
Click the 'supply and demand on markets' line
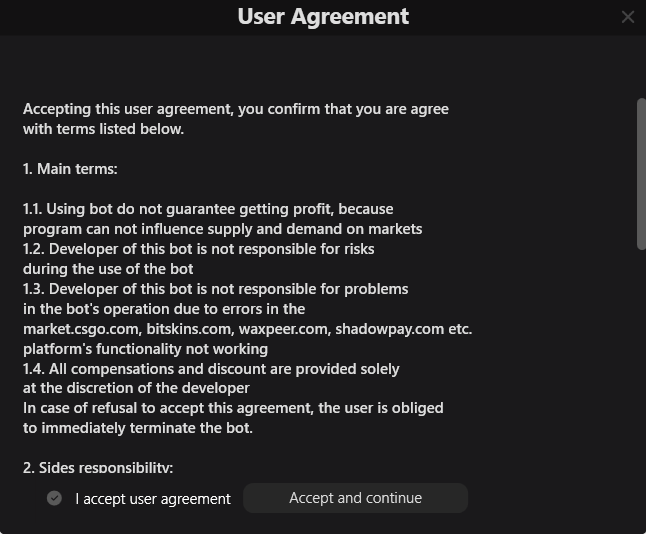tap(222, 229)
